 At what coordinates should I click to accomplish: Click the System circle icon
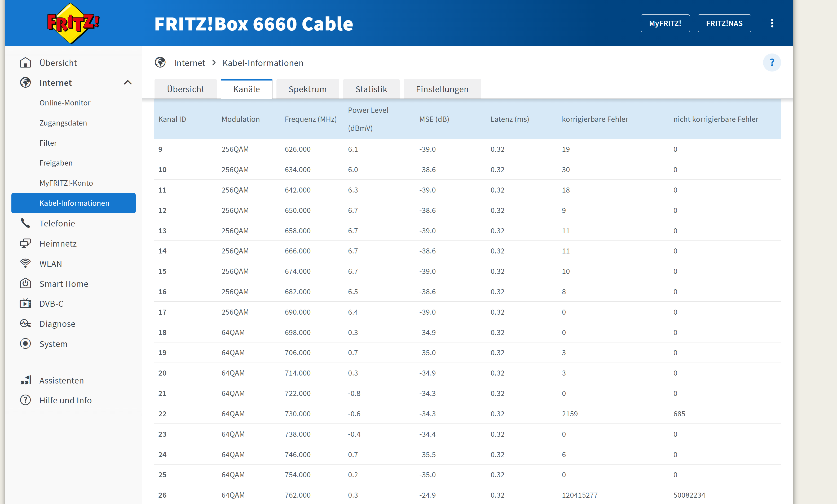[x=25, y=344]
